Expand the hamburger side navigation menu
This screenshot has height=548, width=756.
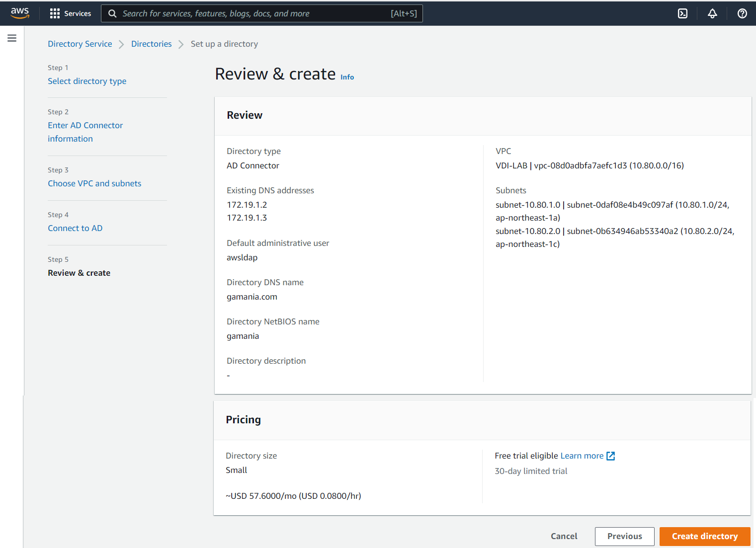pos(12,38)
